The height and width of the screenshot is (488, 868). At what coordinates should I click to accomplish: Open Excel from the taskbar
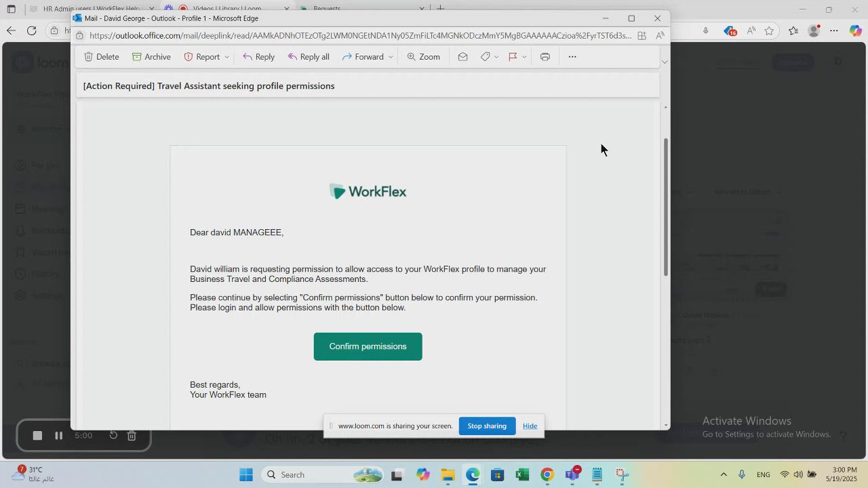click(x=522, y=474)
